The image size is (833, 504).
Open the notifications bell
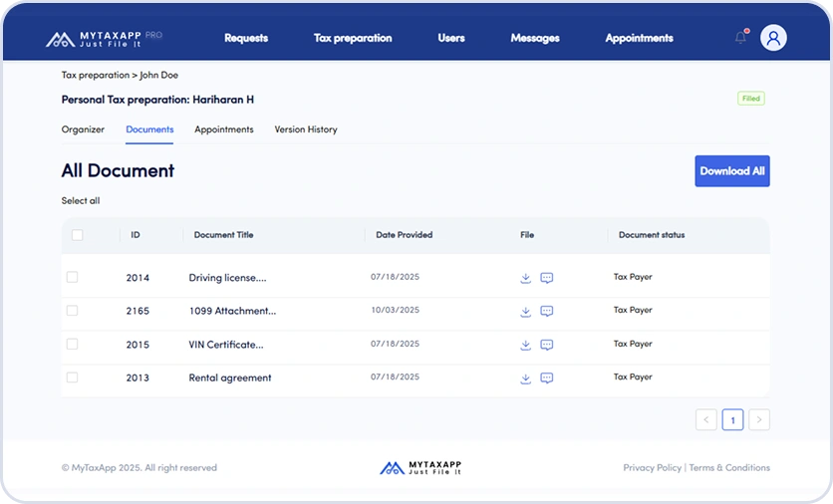[x=740, y=38]
